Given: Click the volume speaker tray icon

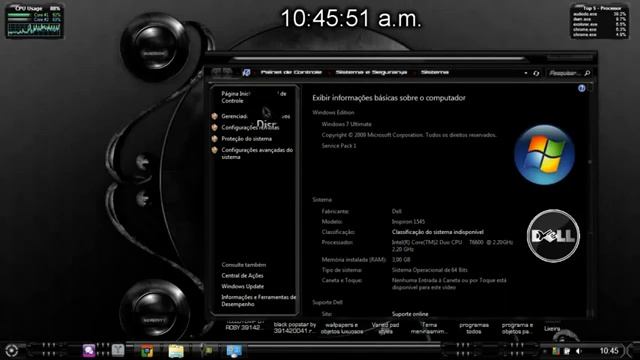Looking at the screenshot, I should coord(578,351).
